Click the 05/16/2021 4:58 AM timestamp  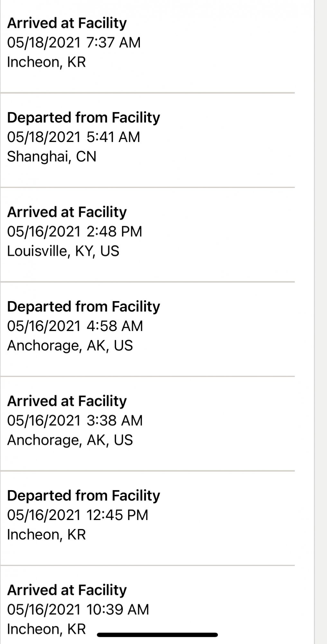(x=75, y=326)
